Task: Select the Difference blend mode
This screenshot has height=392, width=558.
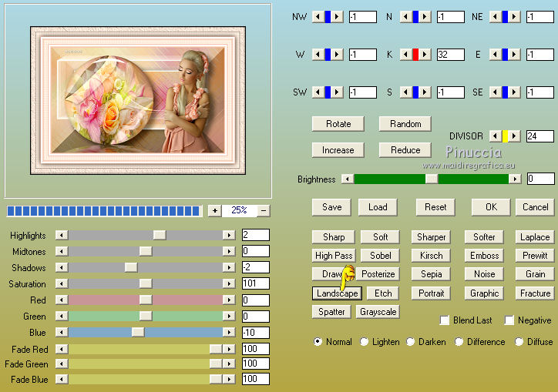Action: [x=459, y=342]
